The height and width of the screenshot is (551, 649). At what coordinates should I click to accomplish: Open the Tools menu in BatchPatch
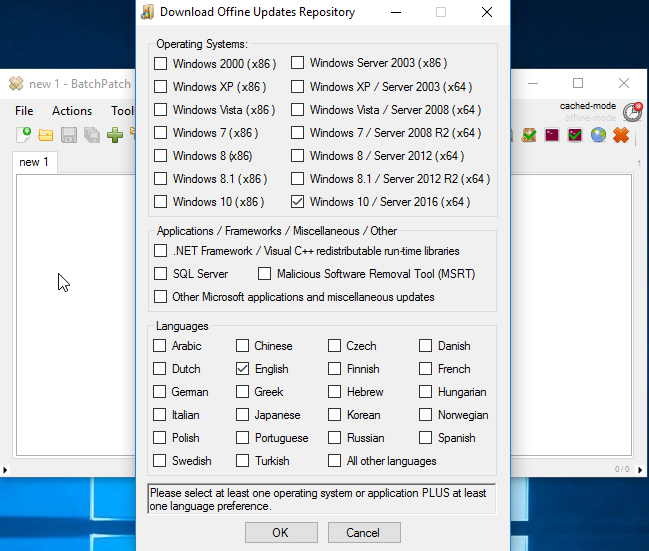123,111
